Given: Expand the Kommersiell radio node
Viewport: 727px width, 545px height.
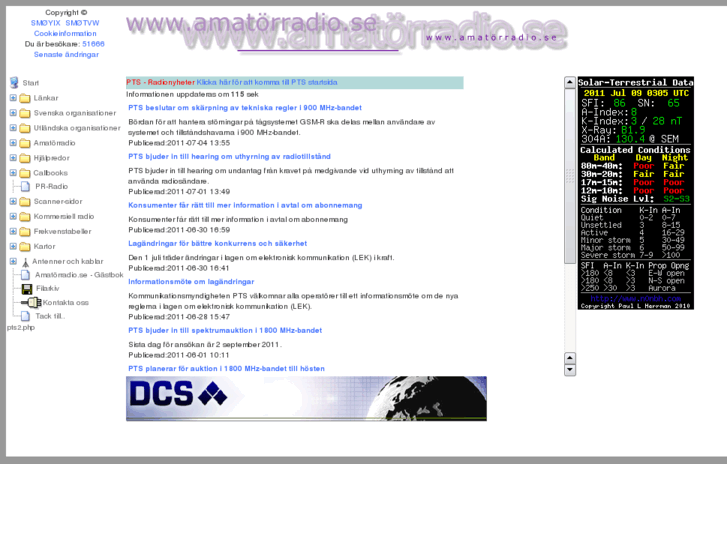Looking at the screenshot, I should coord(13,216).
